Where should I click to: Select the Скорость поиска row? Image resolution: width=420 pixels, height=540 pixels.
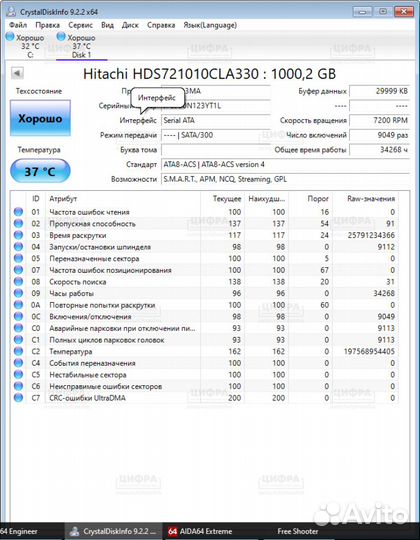click(205, 282)
